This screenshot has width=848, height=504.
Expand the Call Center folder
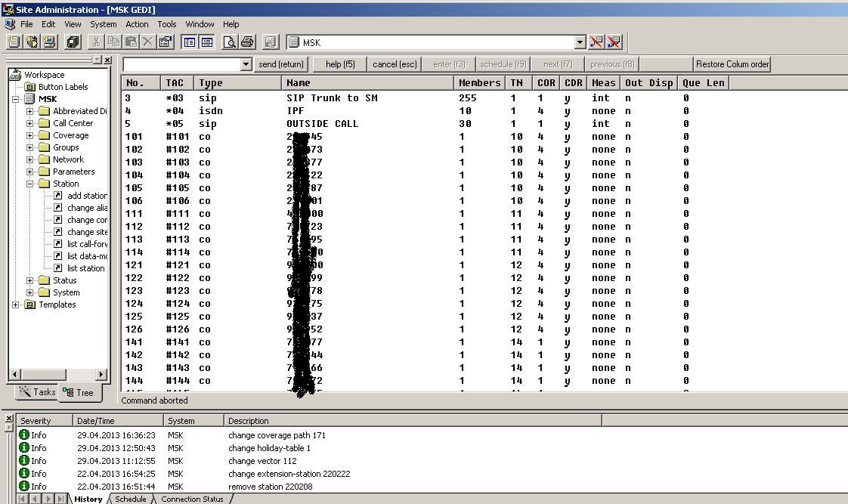point(29,123)
